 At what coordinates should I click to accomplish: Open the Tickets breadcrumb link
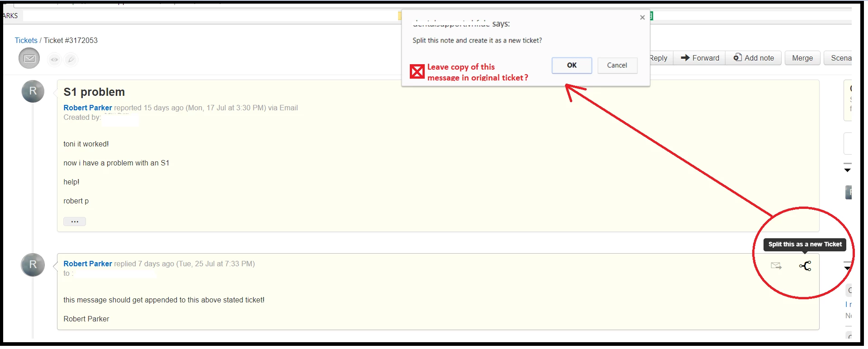(26, 40)
